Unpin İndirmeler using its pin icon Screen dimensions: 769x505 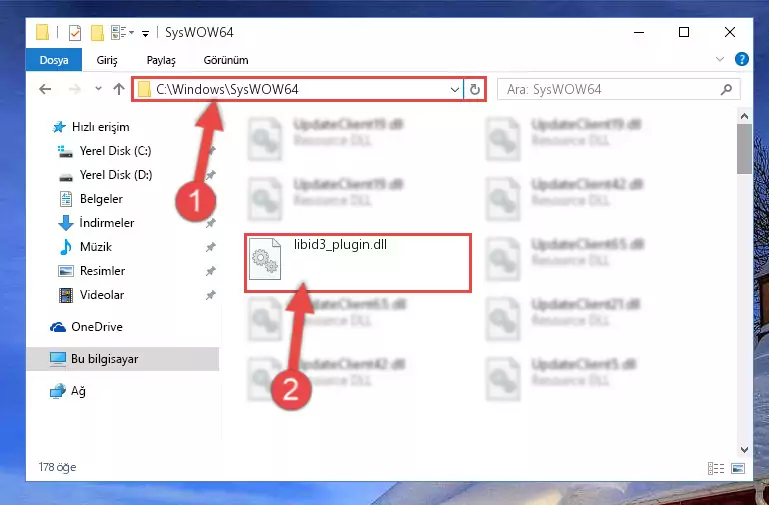point(210,223)
